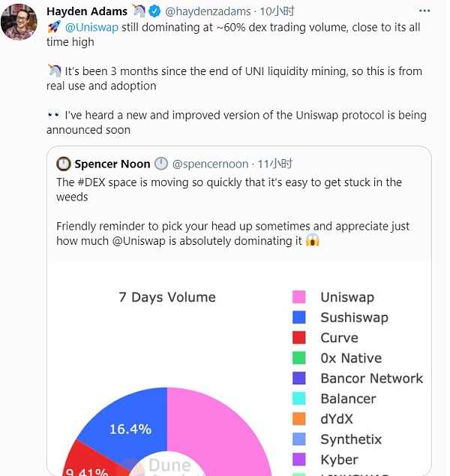Click the 16.4% blue chart slice
Image resolution: width=450 pixels, height=476 pixels.
click(130, 425)
